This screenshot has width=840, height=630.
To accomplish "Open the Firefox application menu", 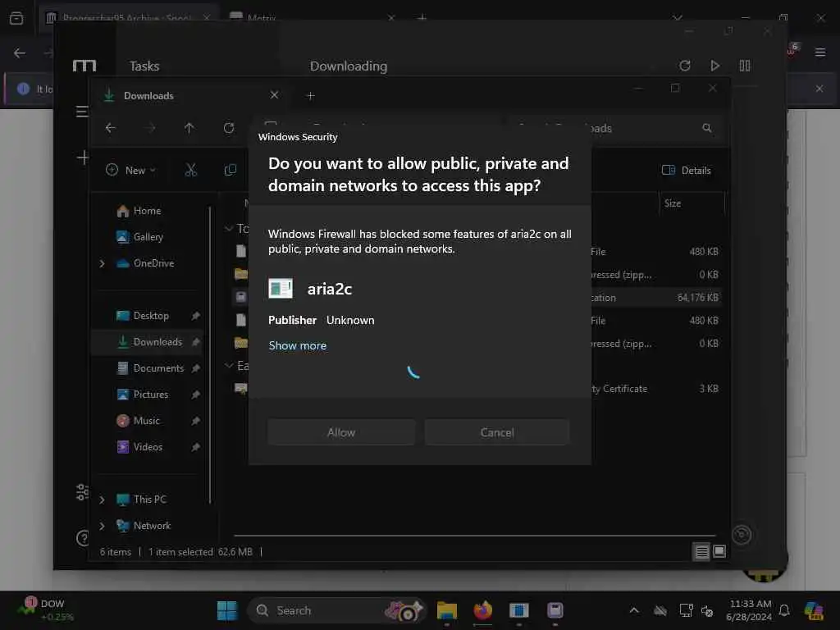I will point(820,52).
